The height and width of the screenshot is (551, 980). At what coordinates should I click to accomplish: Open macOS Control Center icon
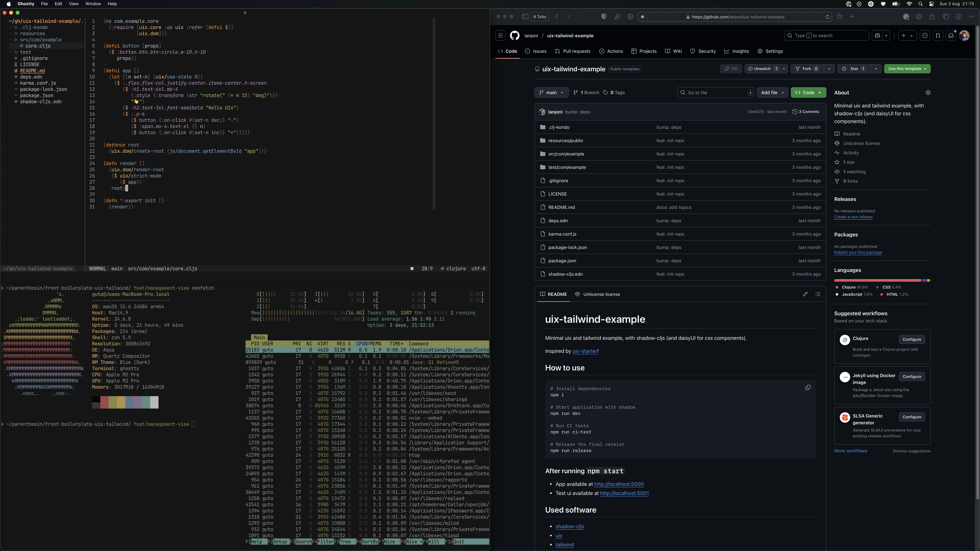[x=931, y=4]
